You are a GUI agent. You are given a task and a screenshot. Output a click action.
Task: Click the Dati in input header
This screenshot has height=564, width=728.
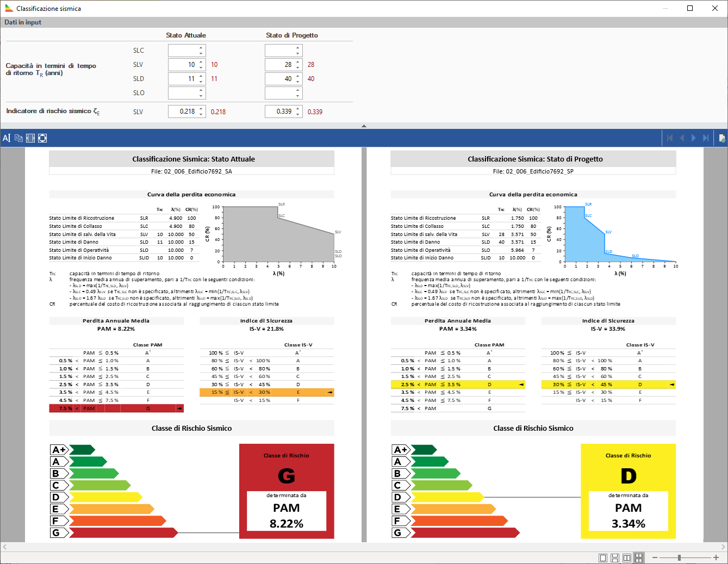pos(23,22)
